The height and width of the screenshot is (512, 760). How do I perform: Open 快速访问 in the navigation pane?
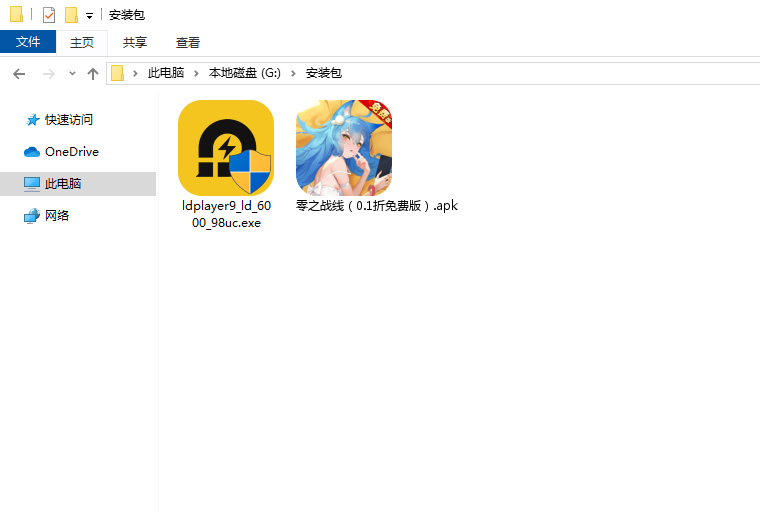68,120
